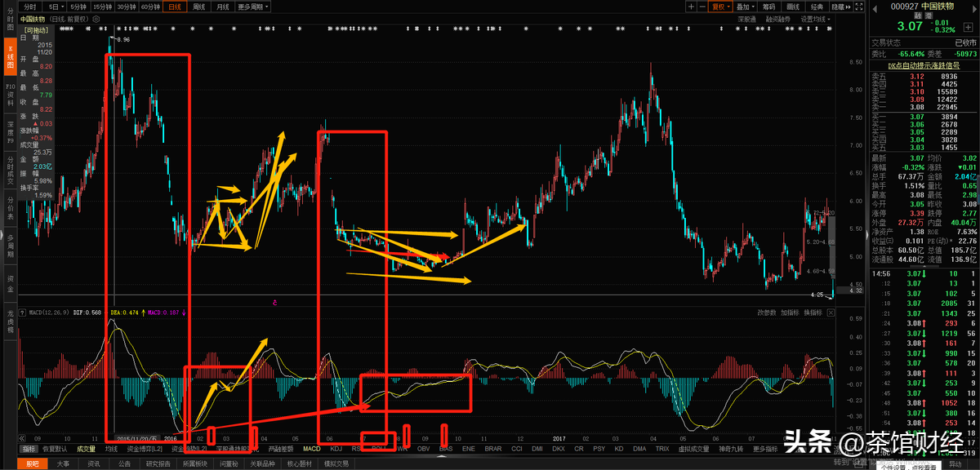Toggle the 画线 drawing tools
This screenshot has height=470, width=980.
pyautogui.click(x=793, y=7)
